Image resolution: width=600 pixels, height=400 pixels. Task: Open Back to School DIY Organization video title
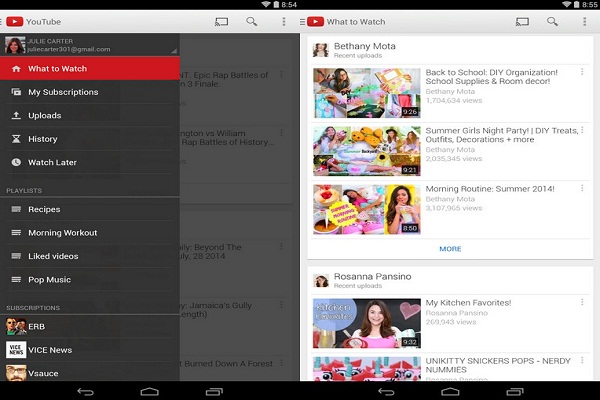pos(491,77)
